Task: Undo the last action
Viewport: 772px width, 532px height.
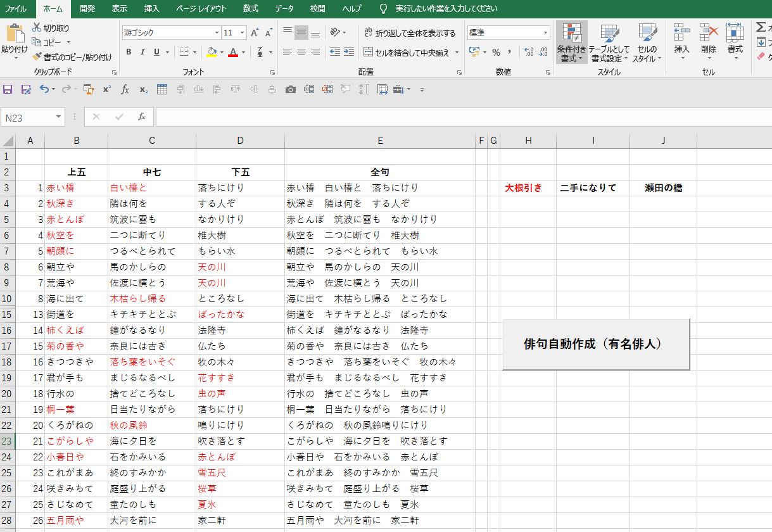Action: (x=44, y=89)
